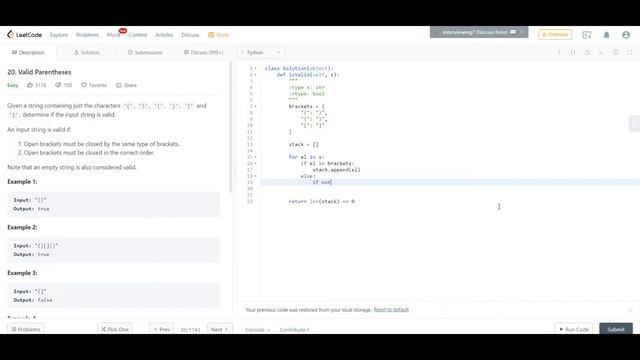This screenshot has width=640, height=360.
Task: Open the Python language dropdown
Action: click(x=260, y=52)
